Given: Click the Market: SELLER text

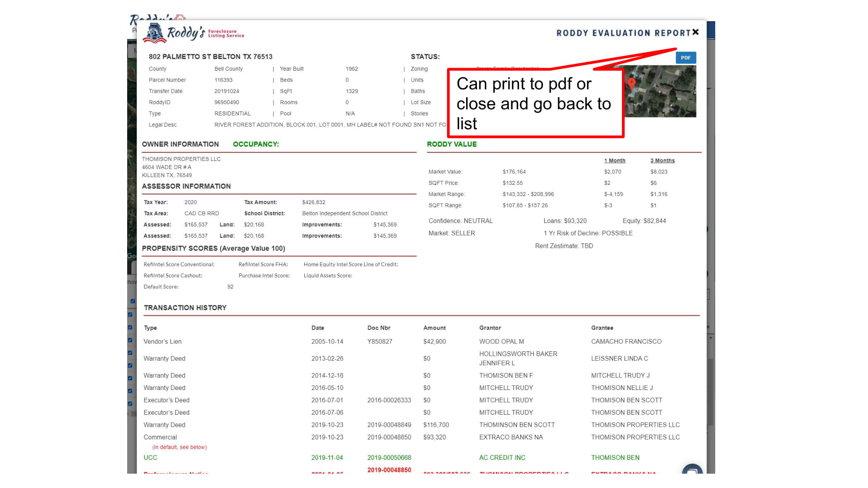Looking at the screenshot, I should (x=452, y=234).
